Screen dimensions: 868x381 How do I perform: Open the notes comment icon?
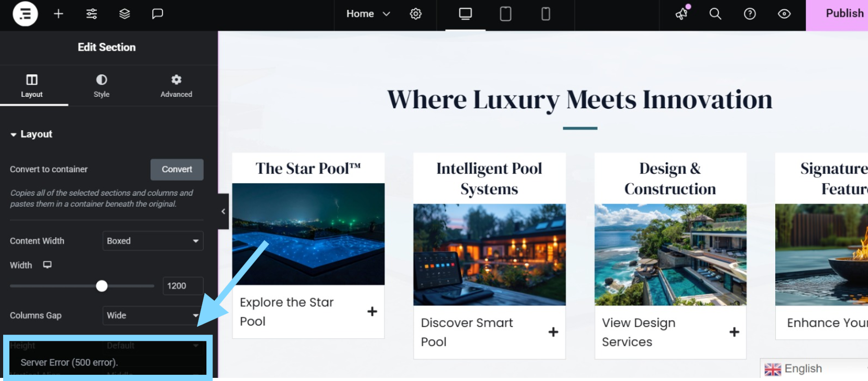click(157, 14)
